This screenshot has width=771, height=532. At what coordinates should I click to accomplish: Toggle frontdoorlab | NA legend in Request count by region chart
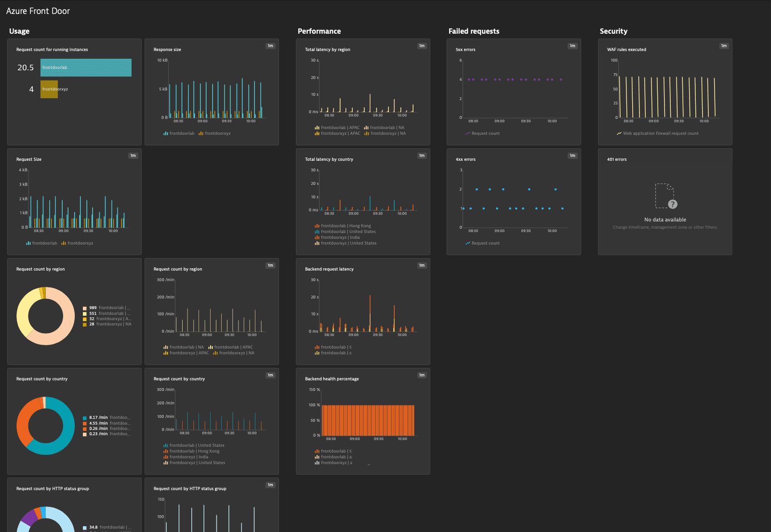(184, 347)
